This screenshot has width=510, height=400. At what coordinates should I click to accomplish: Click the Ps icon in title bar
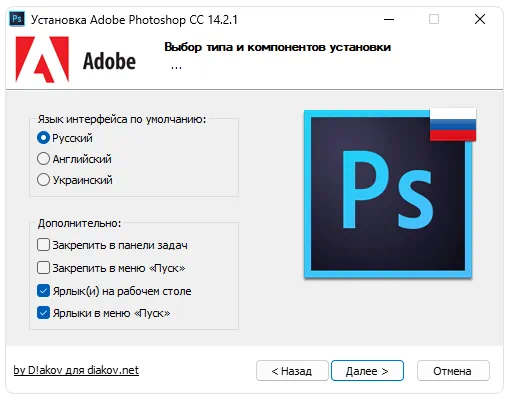(x=17, y=19)
